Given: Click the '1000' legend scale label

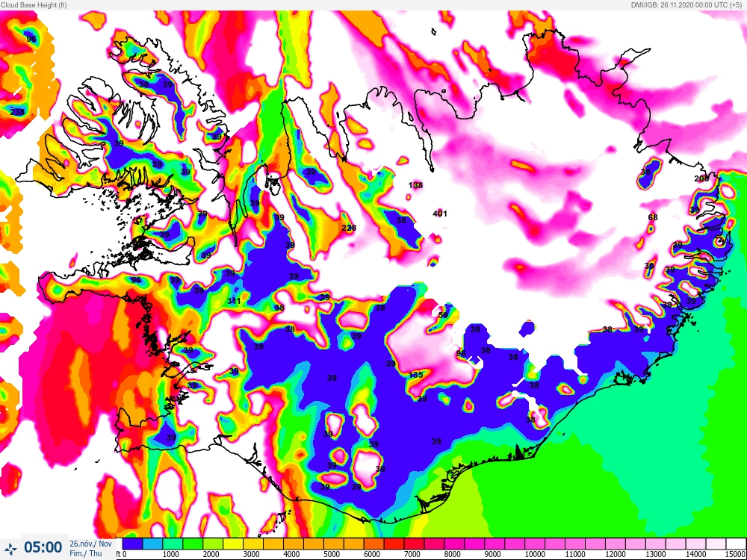Looking at the screenshot, I should point(171,555).
